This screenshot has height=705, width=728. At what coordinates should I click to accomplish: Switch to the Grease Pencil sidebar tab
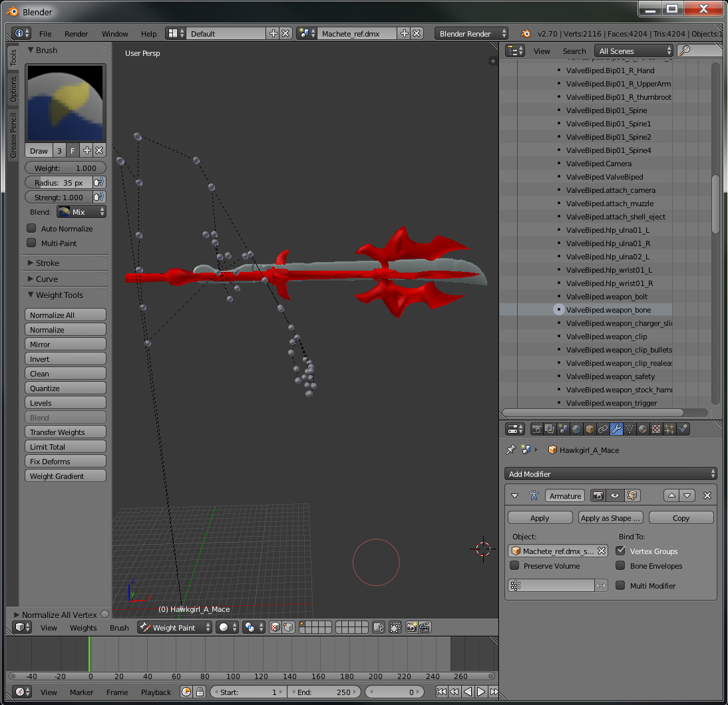coord(13,134)
